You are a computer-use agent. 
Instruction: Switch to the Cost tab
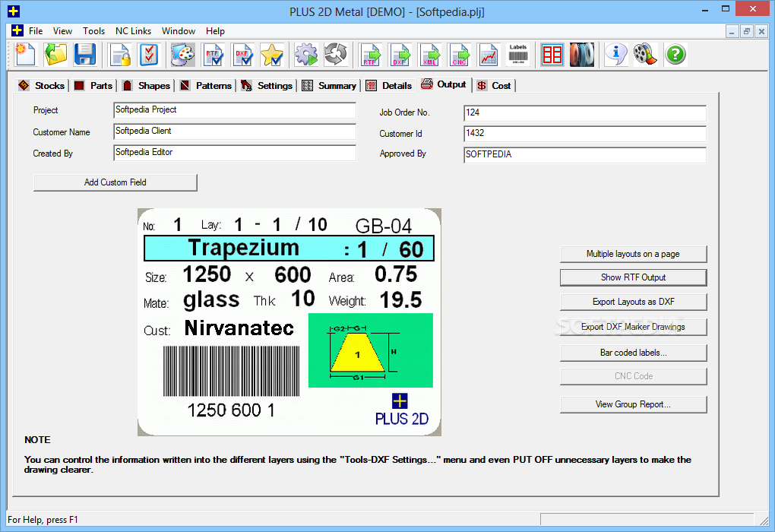pos(495,86)
